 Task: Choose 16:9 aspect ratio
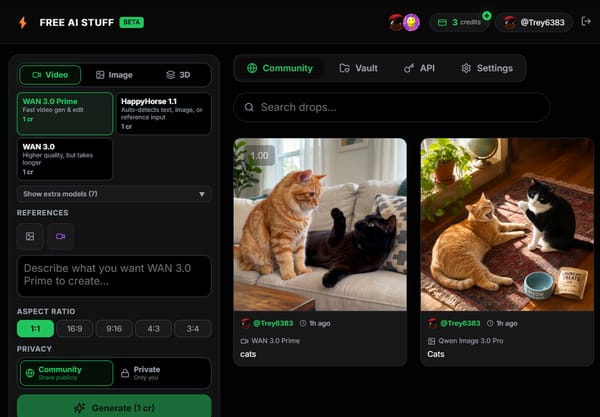coord(75,329)
